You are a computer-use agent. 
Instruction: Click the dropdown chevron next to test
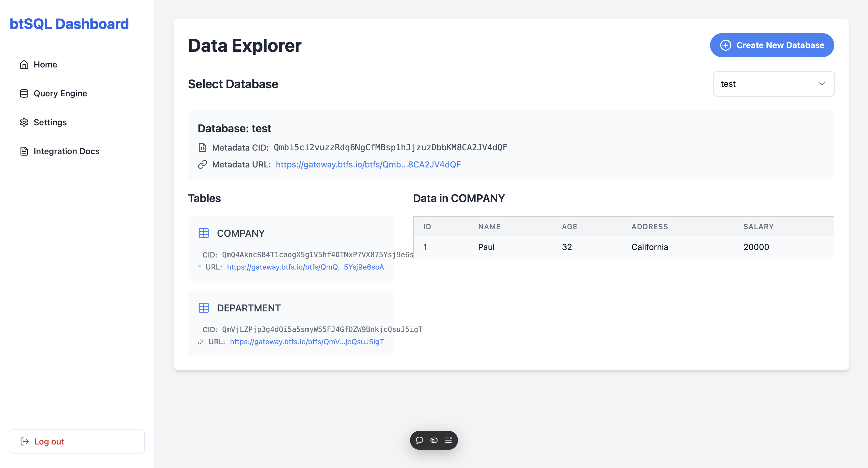822,84
